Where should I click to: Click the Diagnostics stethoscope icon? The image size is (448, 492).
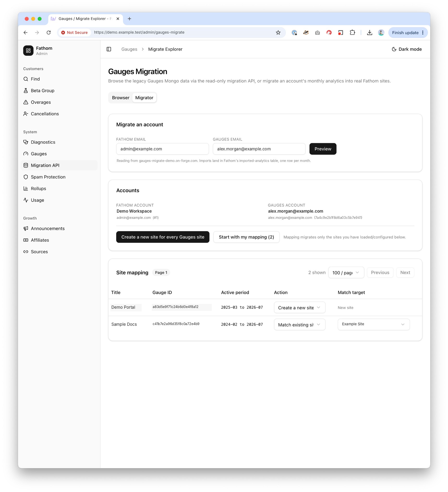point(26,142)
